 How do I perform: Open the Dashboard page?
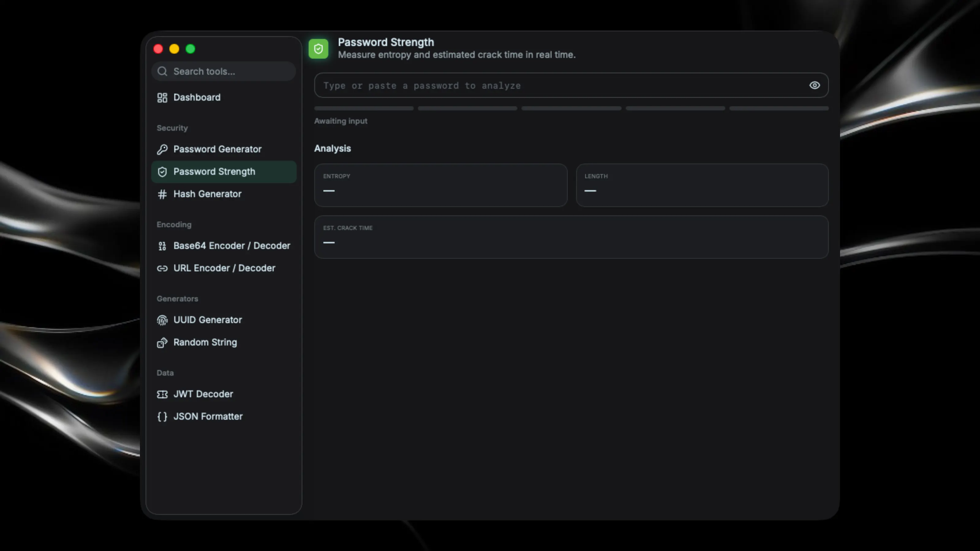[224, 98]
